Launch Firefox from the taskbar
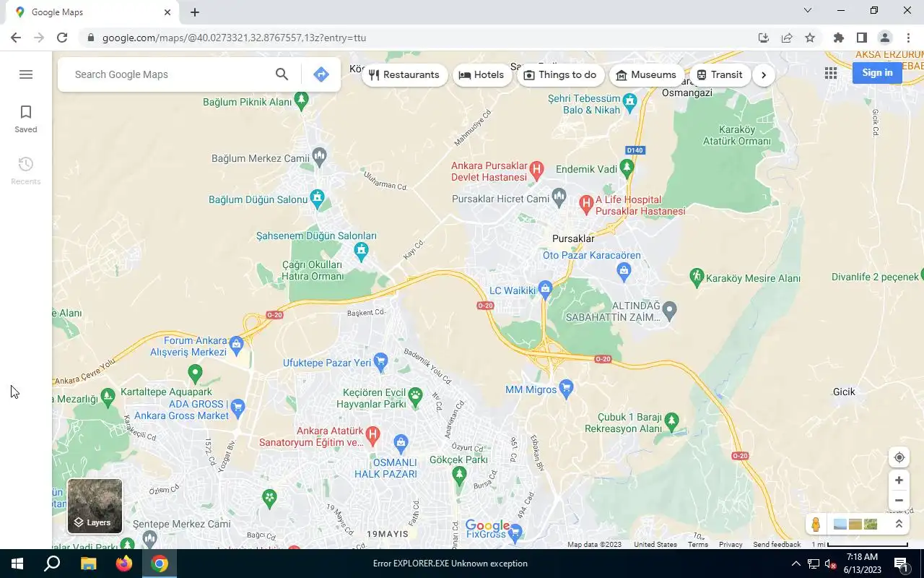Viewport: 924px width, 578px height. (124, 564)
